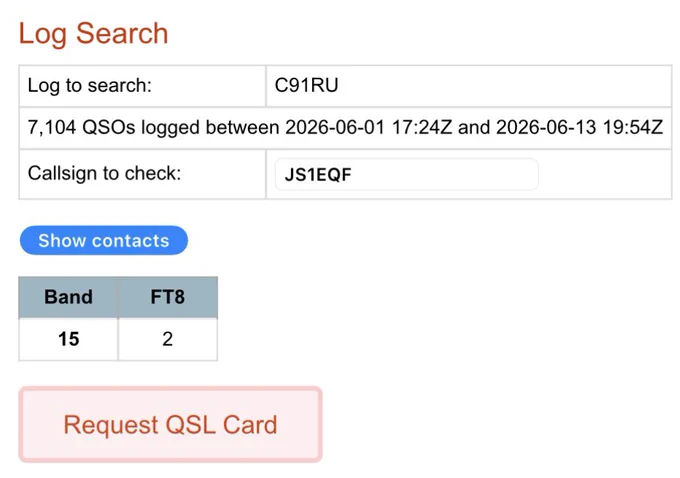Click the 15 band cell

pos(68,339)
